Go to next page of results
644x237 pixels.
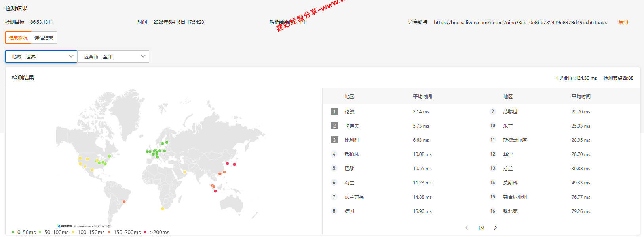point(495,228)
